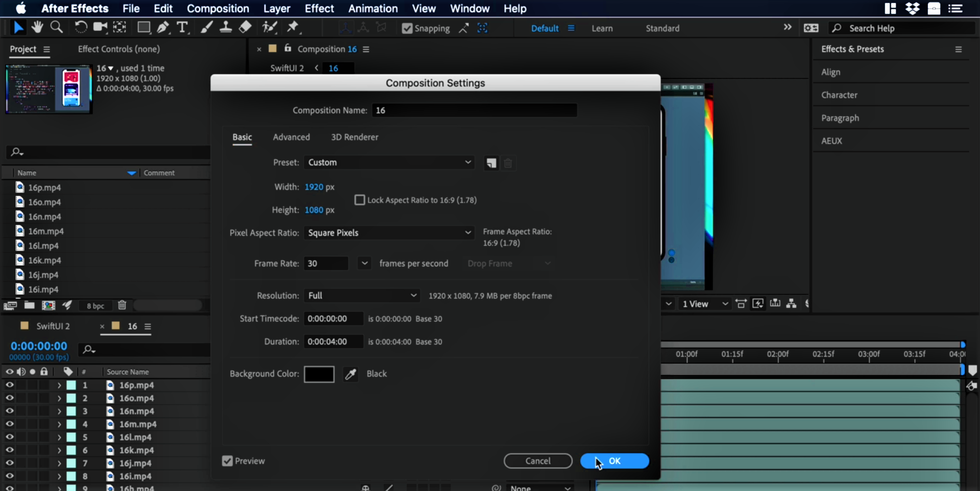Select the Selection arrow tool
The height and width of the screenshot is (491, 980).
point(18,27)
